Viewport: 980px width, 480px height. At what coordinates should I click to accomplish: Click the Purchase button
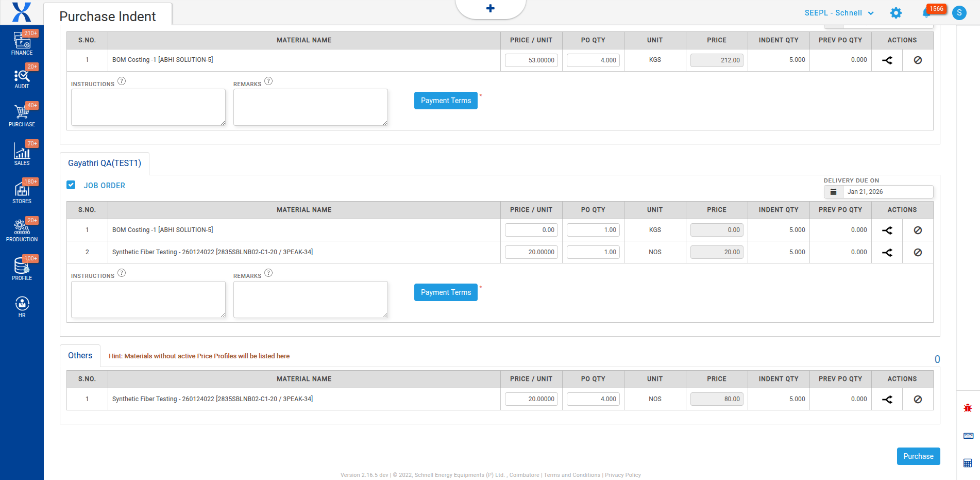918,456
